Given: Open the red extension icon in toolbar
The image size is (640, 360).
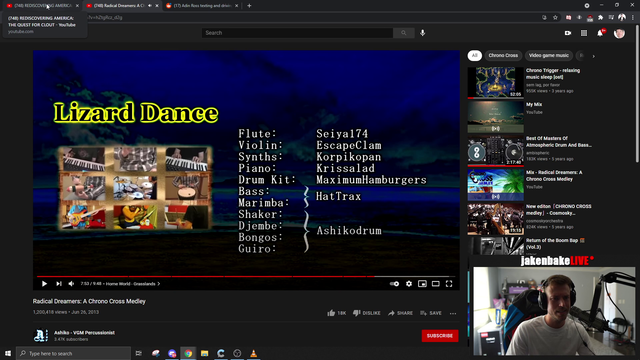Looking at the screenshot, I should (568, 18).
